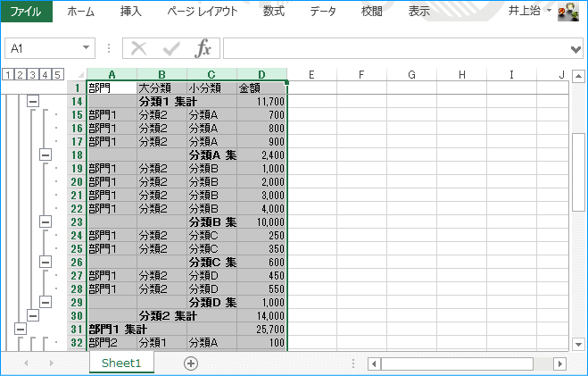Open the Name Box dropdown arrow

pyautogui.click(x=86, y=47)
